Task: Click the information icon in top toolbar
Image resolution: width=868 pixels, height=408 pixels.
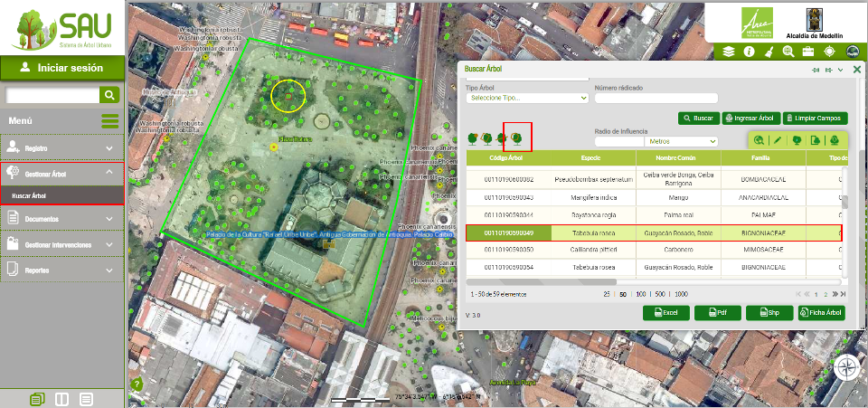Action: [750, 52]
